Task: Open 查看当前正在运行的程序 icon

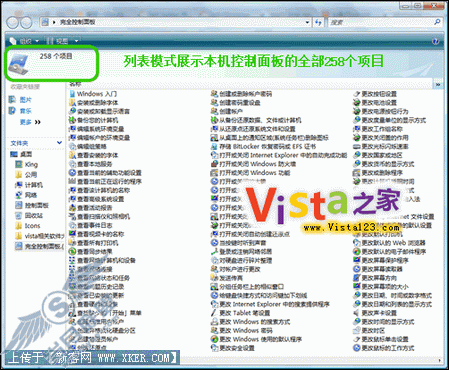Action: (x=72, y=182)
